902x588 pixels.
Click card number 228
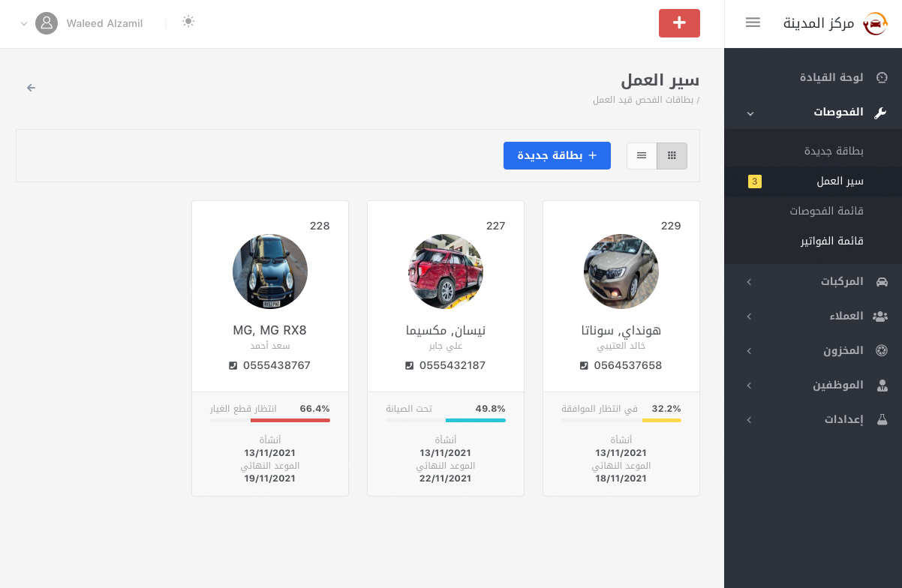pos(320,226)
